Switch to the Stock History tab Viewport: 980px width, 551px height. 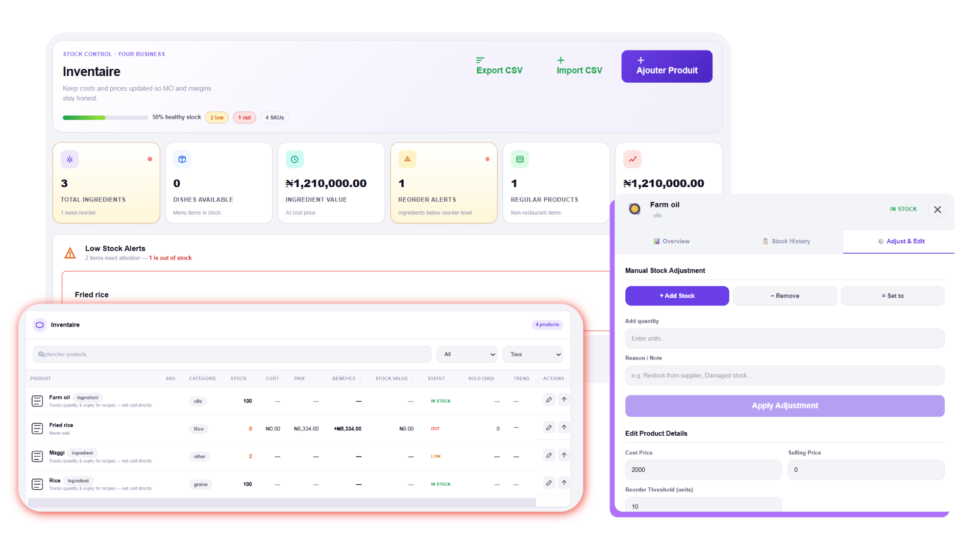point(786,241)
